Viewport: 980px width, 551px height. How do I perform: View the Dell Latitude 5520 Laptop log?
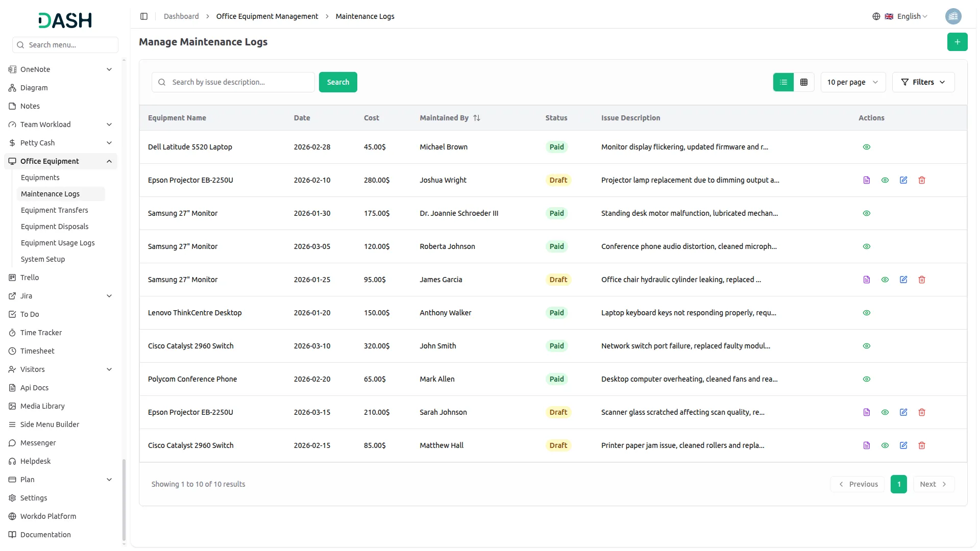point(866,147)
